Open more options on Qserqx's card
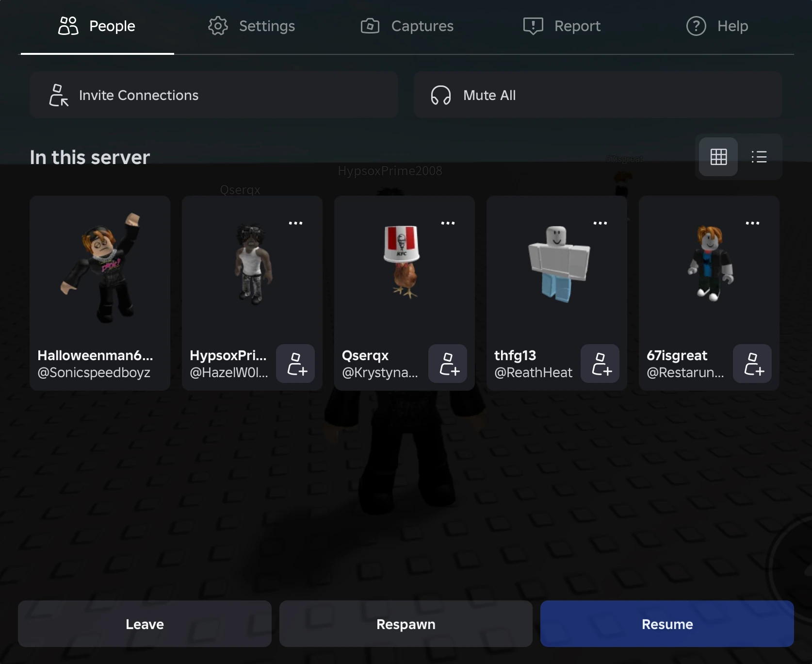The height and width of the screenshot is (664, 812). coord(448,223)
